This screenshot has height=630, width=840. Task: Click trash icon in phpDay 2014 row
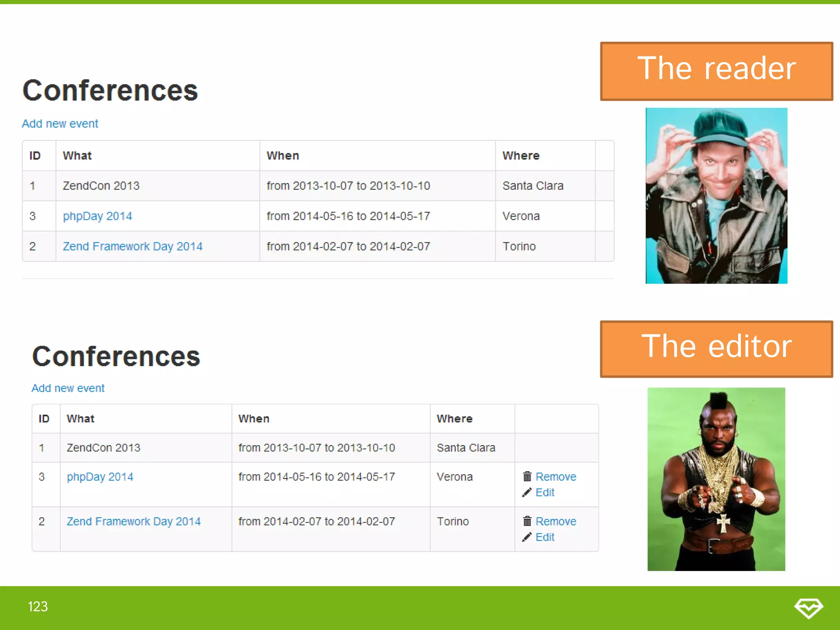click(527, 476)
